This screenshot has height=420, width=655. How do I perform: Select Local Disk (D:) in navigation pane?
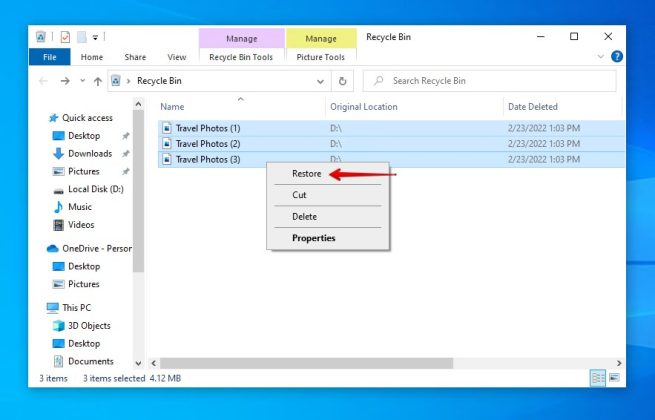click(95, 189)
